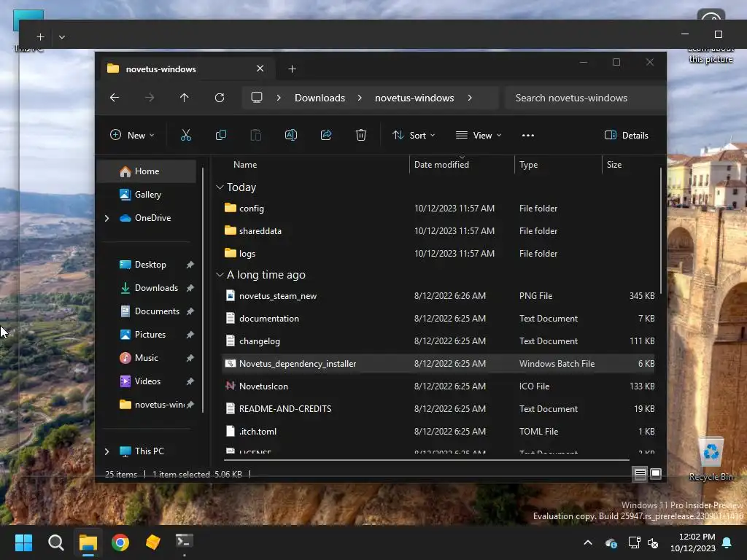Open the See more ellipsis menu
747x560 pixels.
click(x=528, y=135)
